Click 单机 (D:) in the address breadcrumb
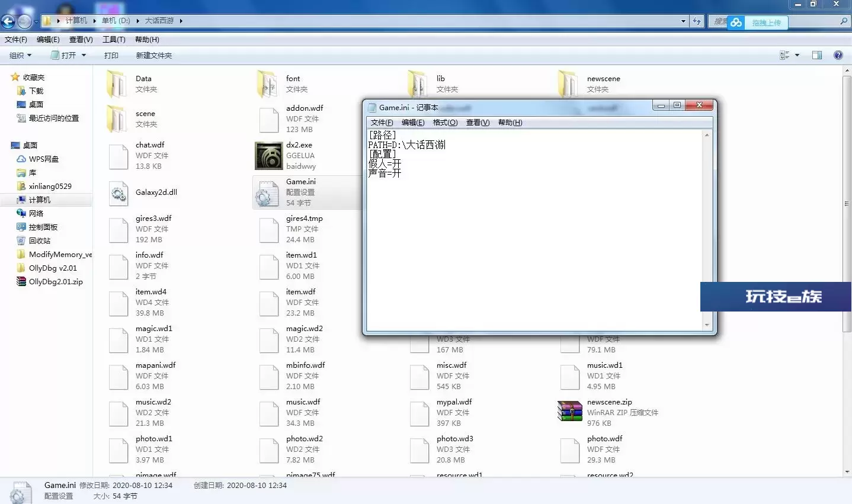 click(x=116, y=21)
